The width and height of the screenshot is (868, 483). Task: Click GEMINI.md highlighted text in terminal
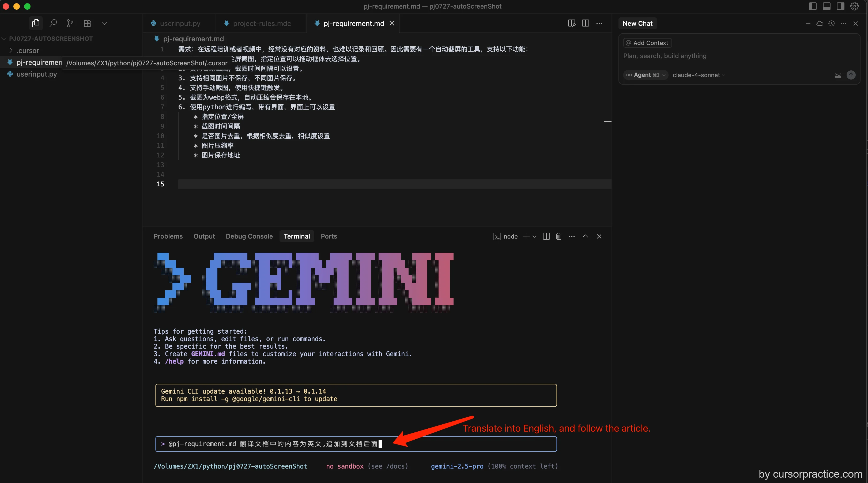(208, 354)
